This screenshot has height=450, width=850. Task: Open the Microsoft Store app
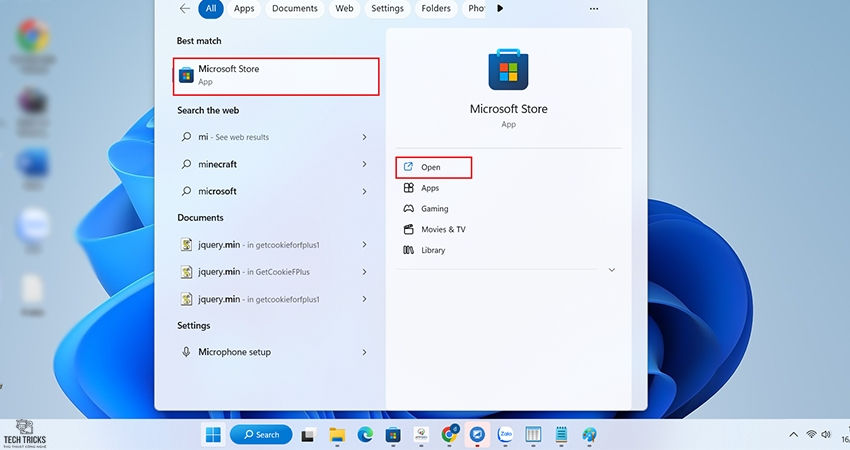click(x=433, y=167)
